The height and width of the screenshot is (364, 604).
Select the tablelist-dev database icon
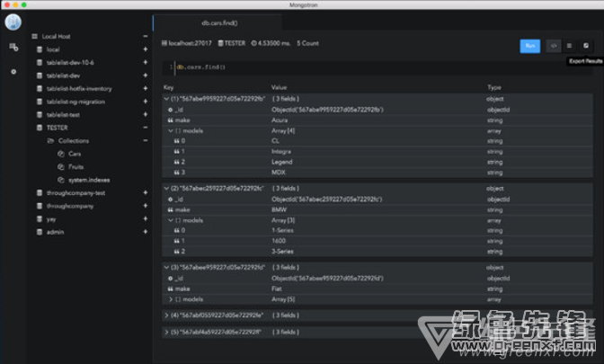coord(40,75)
